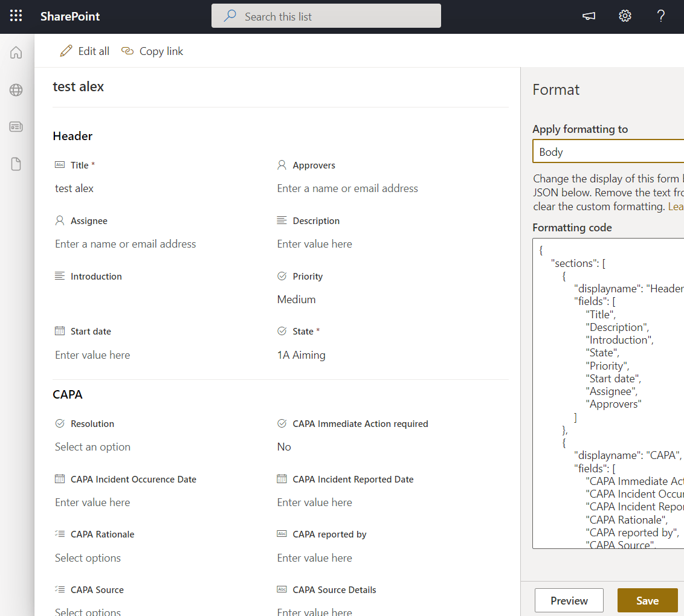Open Help via the question mark icon
684x616 pixels.
(660, 16)
